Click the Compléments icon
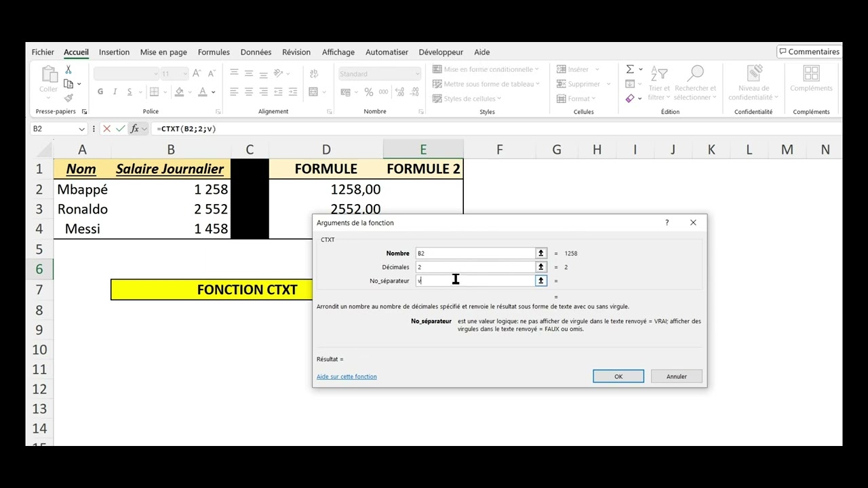 point(812,73)
